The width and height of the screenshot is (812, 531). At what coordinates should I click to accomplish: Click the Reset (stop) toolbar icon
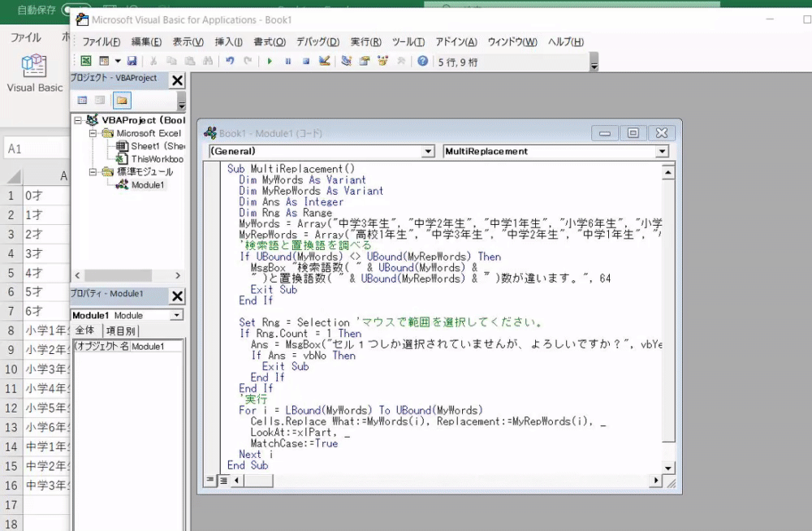tap(306, 61)
